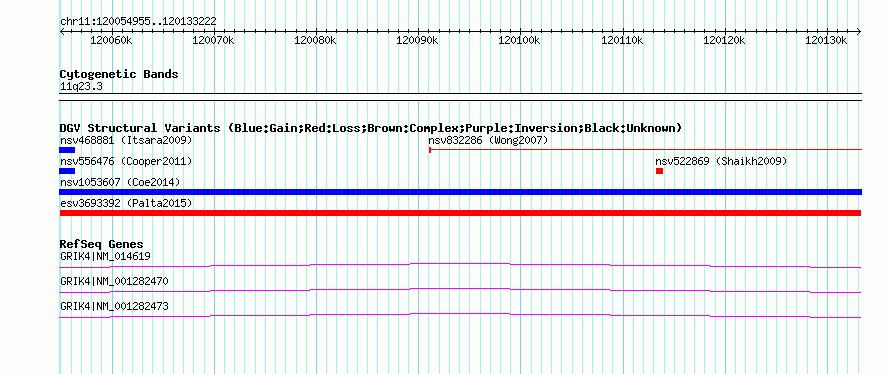Open GRIK4|NM_001282473 transcript label
The width and height of the screenshot is (890, 374).
[x=114, y=307]
